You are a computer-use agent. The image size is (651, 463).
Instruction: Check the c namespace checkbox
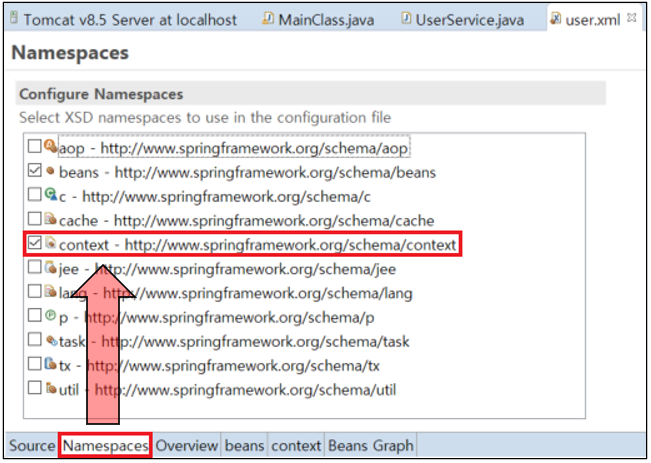(34, 194)
